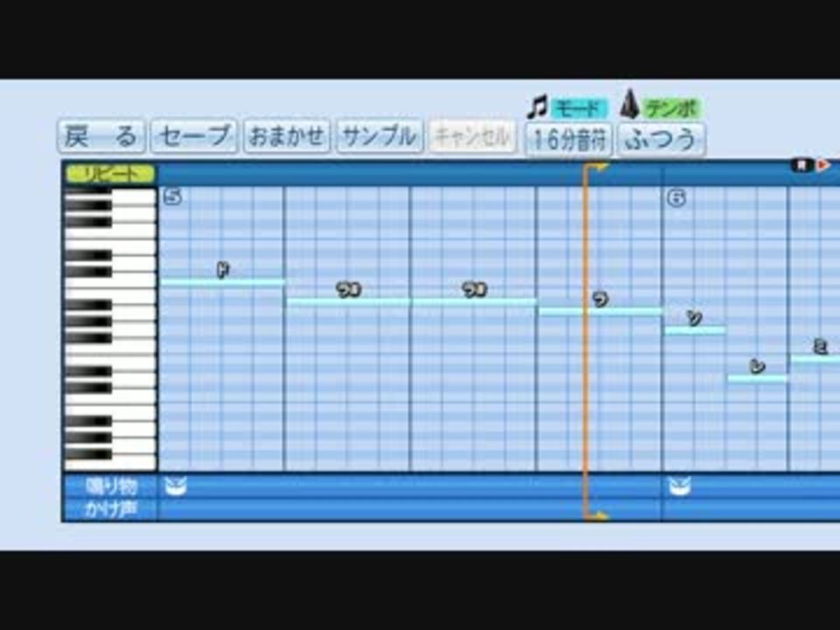Toggle the yellow リピート repeat button

(110, 173)
